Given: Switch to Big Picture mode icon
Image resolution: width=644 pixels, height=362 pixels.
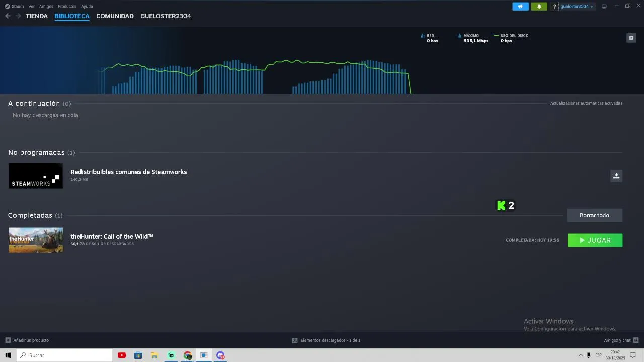Looking at the screenshot, I should tap(604, 7).
